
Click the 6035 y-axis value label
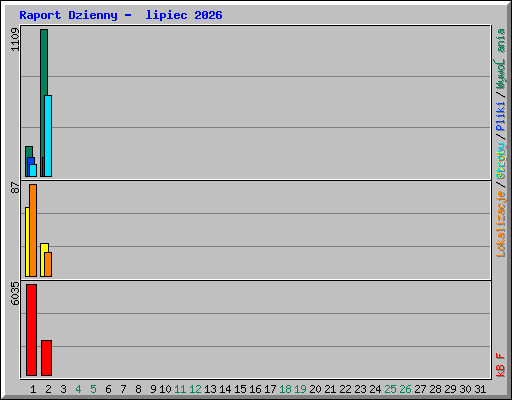(15, 294)
